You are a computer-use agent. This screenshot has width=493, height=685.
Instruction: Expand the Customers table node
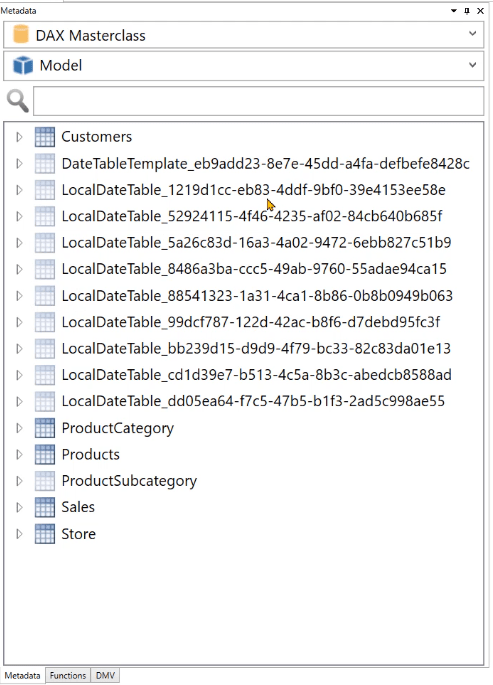click(19, 137)
